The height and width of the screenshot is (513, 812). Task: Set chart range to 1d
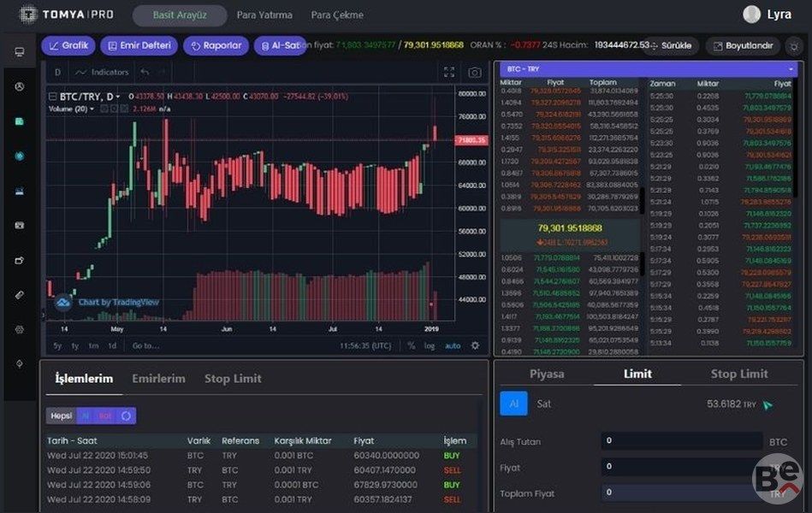pos(112,345)
